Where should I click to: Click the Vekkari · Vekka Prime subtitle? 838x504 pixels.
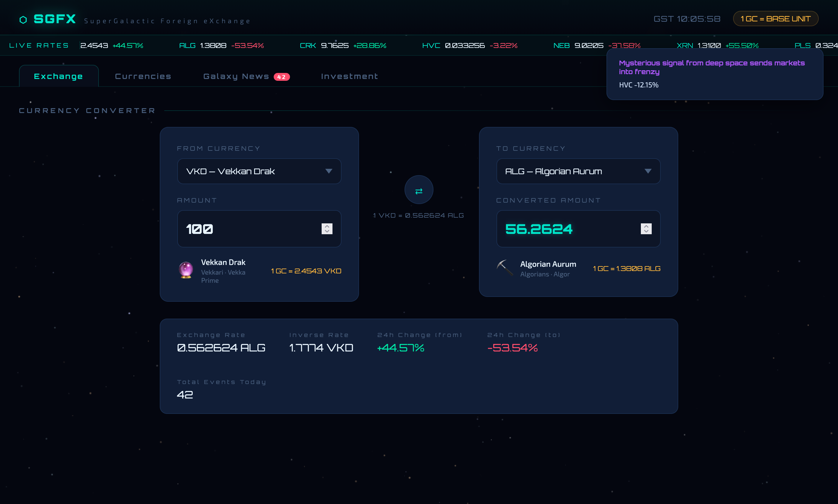(223, 276)
